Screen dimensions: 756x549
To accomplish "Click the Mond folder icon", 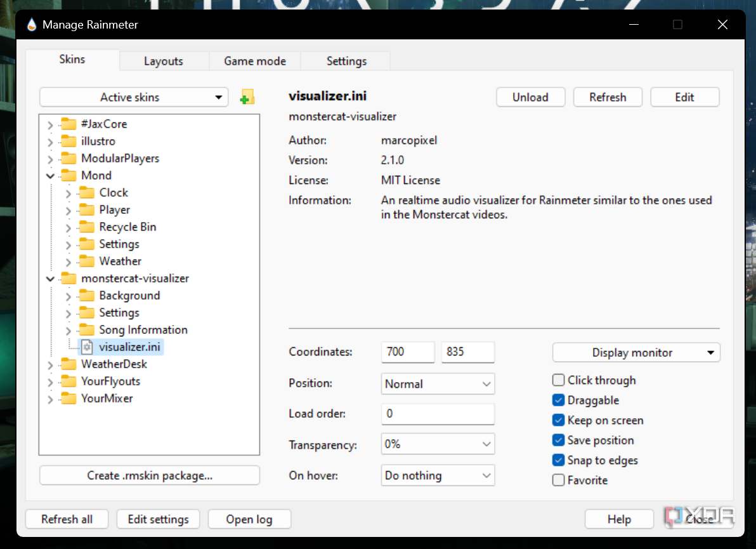I will pyautogui.click(x=69, y=176).
